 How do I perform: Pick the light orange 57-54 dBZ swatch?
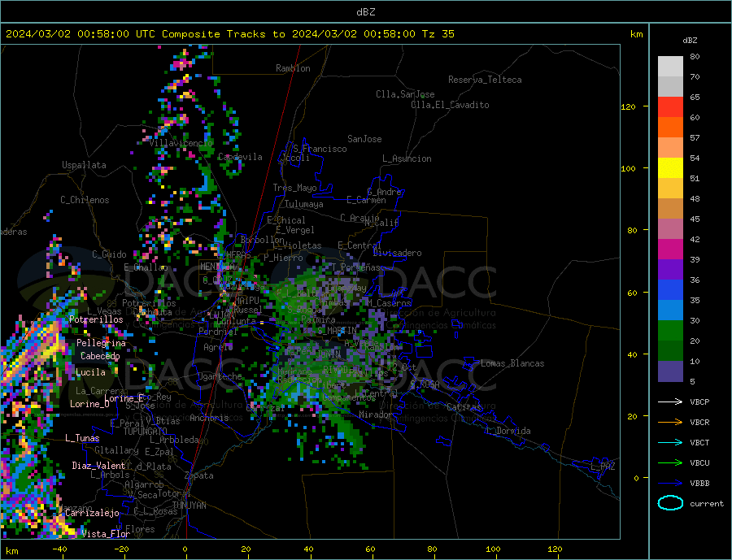[x=670, y=147]
